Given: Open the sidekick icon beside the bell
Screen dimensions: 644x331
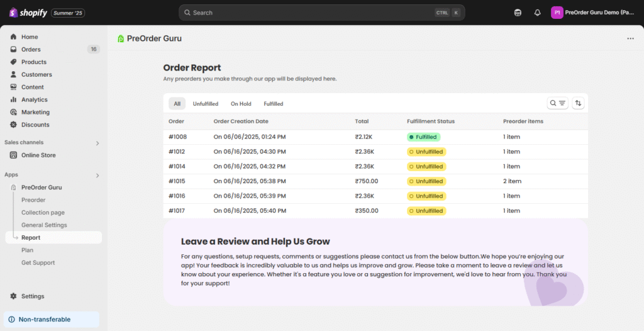Looking at the screenshot, I should coord(518,13).
